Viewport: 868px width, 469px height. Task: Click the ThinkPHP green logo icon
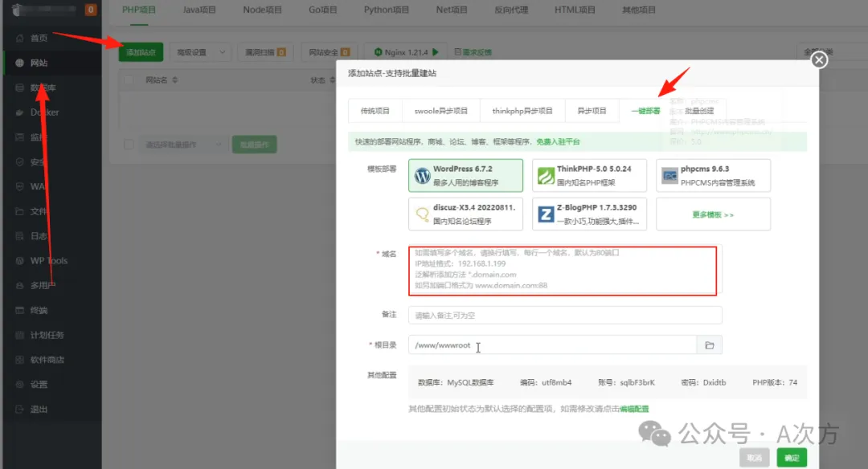click(x=546, y=175)
